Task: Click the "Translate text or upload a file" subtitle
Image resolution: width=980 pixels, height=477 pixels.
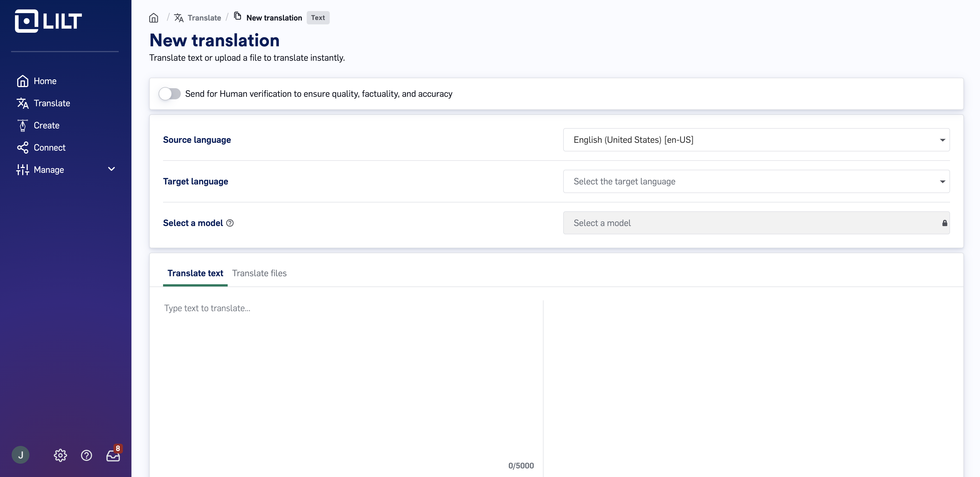Action: (x=247, y=58)
